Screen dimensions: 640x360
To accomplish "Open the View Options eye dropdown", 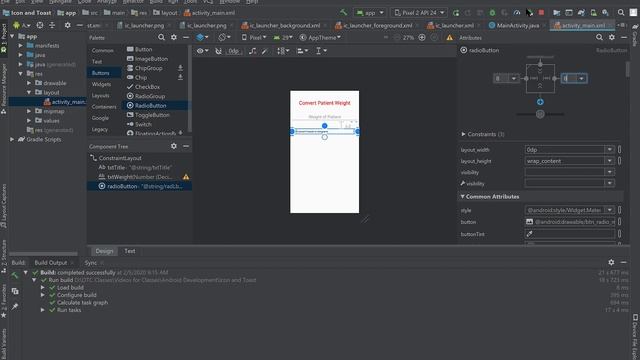I will coord(202,51).
